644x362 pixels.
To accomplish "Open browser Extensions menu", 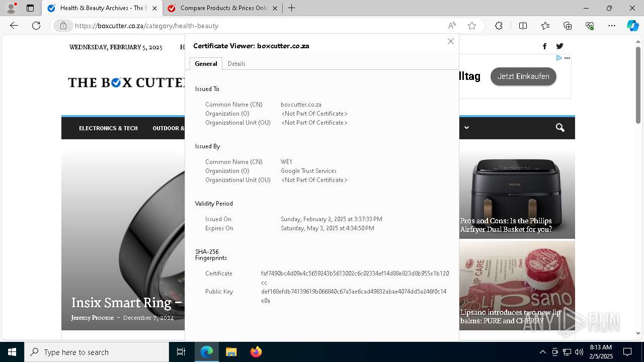I will pyautogui.click(x=499, y=26).
